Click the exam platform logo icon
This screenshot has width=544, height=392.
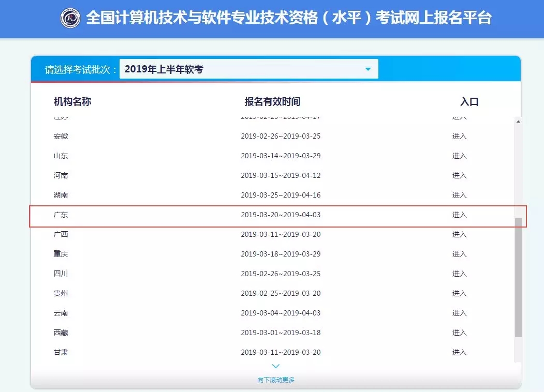(x=70, y=18)
